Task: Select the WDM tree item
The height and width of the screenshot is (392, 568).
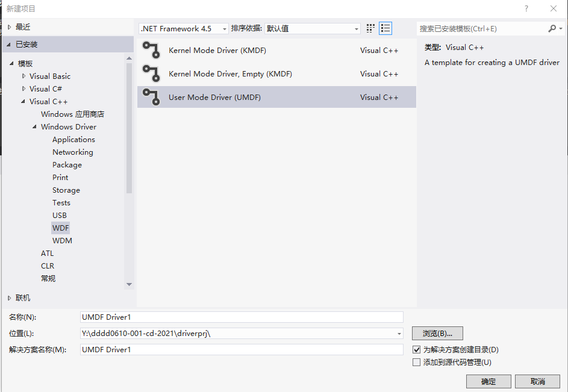Action: tap(63, 240)
